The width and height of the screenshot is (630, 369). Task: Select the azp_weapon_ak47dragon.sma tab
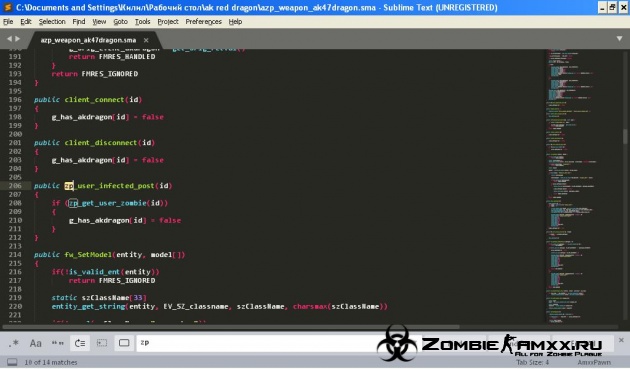pyautogui.click(x=88, y=40)
